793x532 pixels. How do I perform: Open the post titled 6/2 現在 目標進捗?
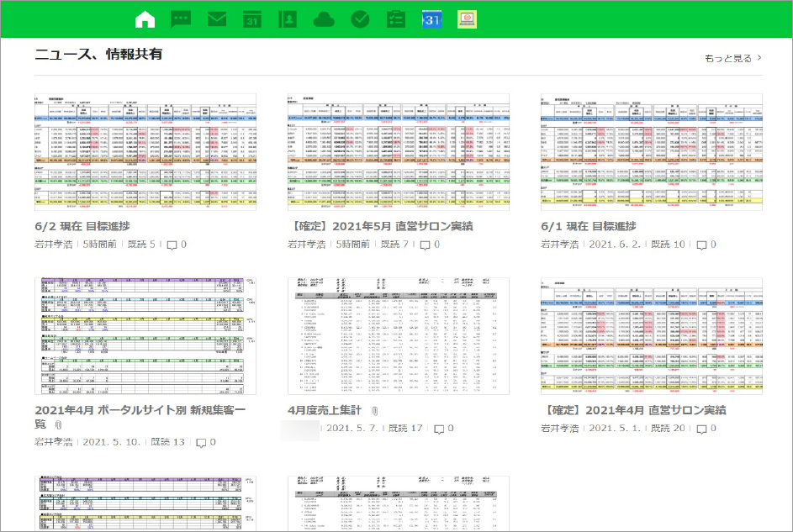83,227
